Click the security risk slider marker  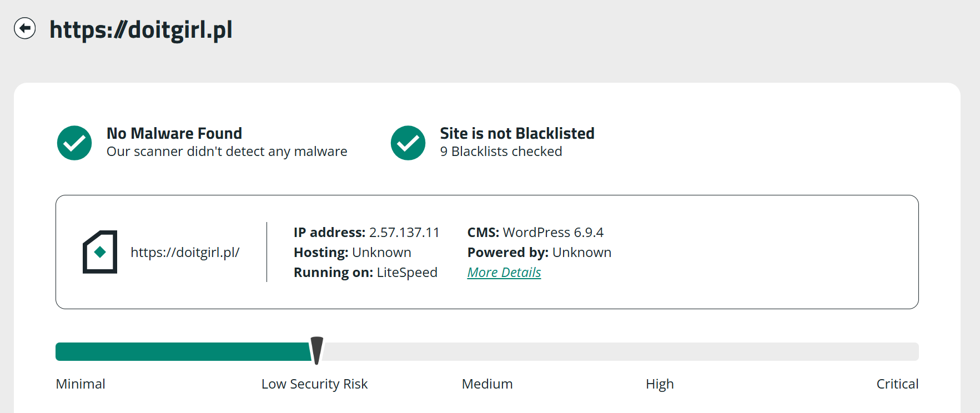[x=316, y=350]
